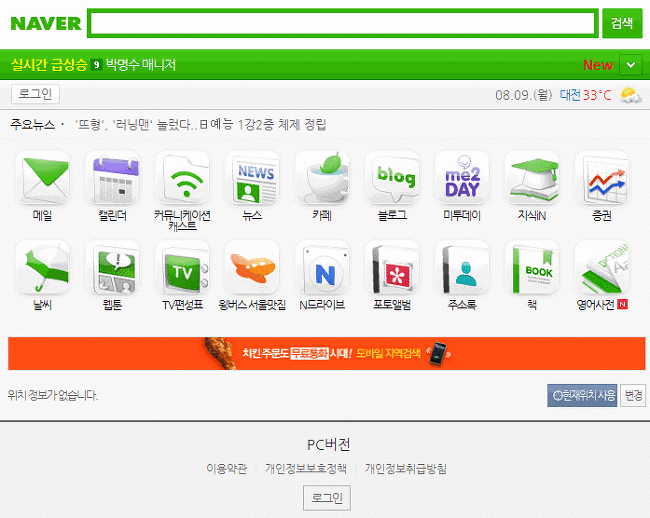The height and width of the screenshot is (518, 650).
Task: Open the 개인정보취급방침 link
Action: 405,469
